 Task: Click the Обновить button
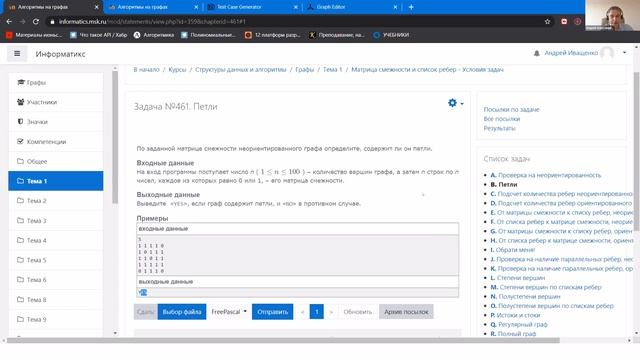358,312
